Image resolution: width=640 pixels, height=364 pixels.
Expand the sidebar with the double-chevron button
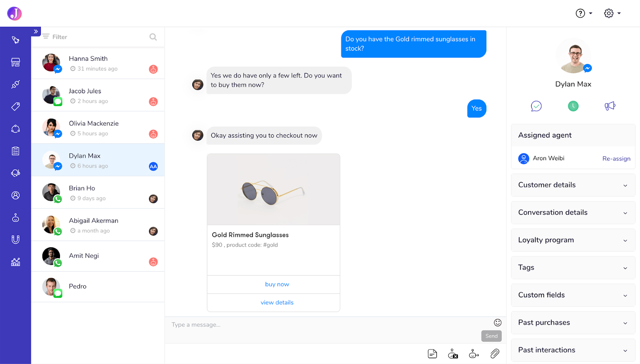tap(36, 32)
